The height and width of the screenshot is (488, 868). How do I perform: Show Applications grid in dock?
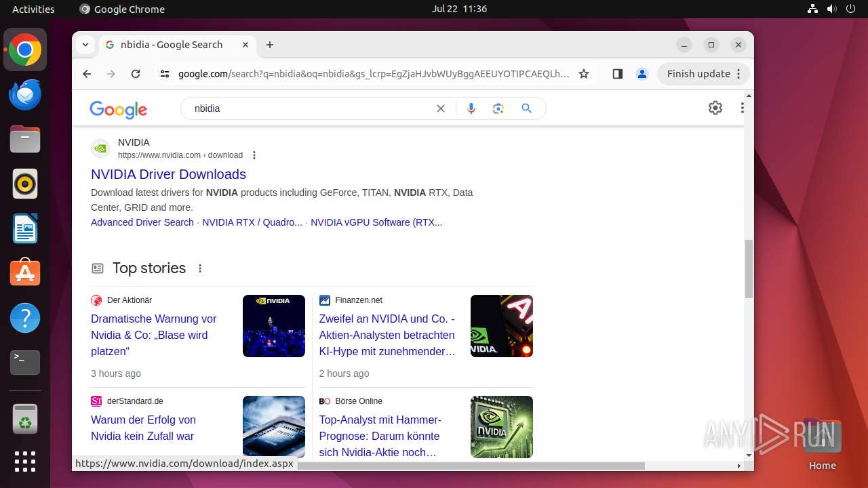click(25, 462)
